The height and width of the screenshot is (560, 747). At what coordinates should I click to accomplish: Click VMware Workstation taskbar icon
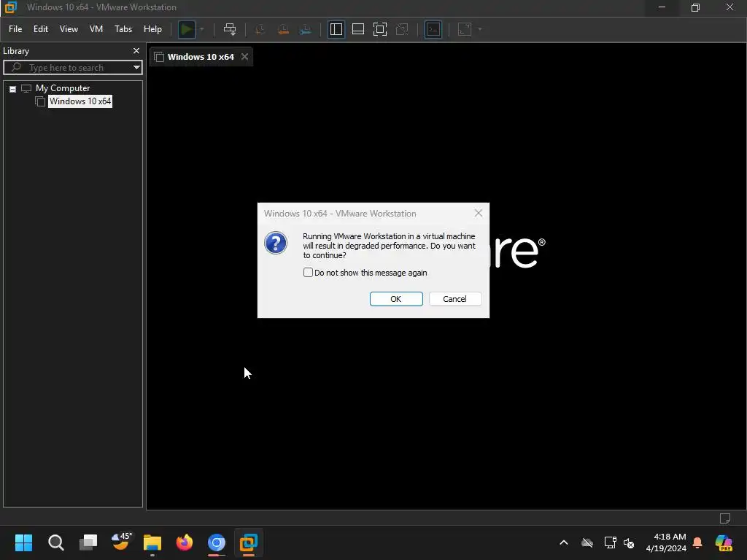[x=249, y=542]
